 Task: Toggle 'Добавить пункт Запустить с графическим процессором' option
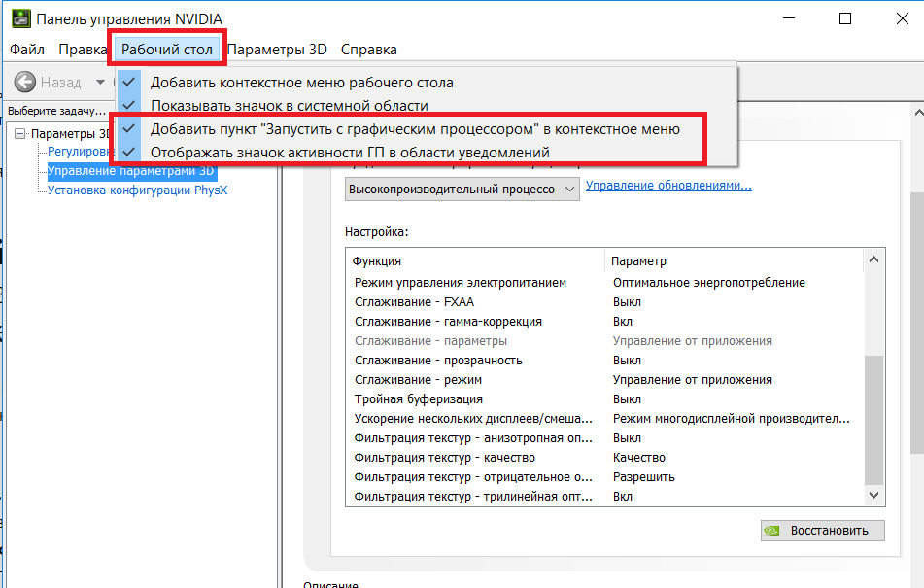click(x=427, y=129)
